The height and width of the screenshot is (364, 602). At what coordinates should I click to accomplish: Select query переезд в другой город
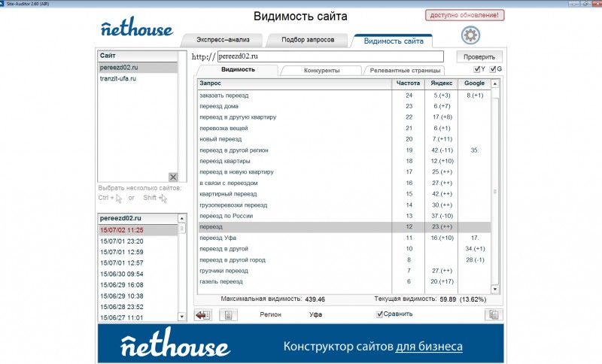[x=345, y=260]
